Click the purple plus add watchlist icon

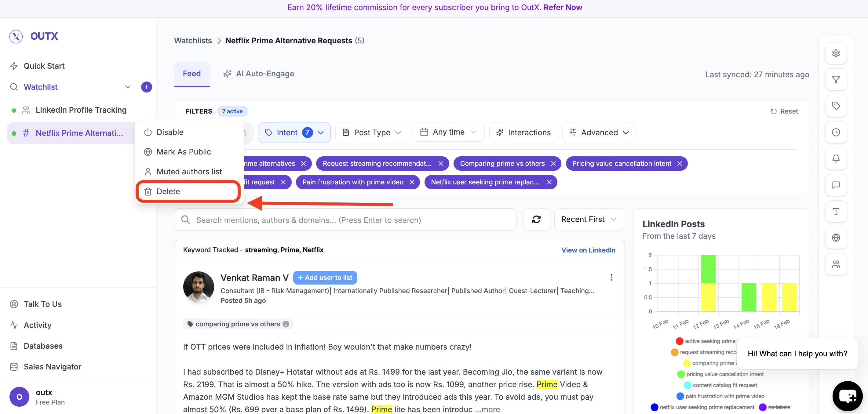(x=146, y=87)
